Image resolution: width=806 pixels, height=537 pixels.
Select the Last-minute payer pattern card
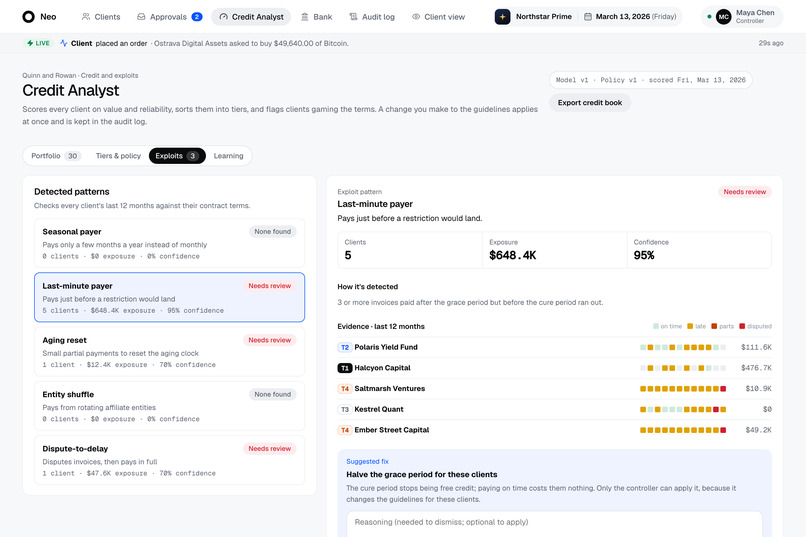(x=170, y=298)
